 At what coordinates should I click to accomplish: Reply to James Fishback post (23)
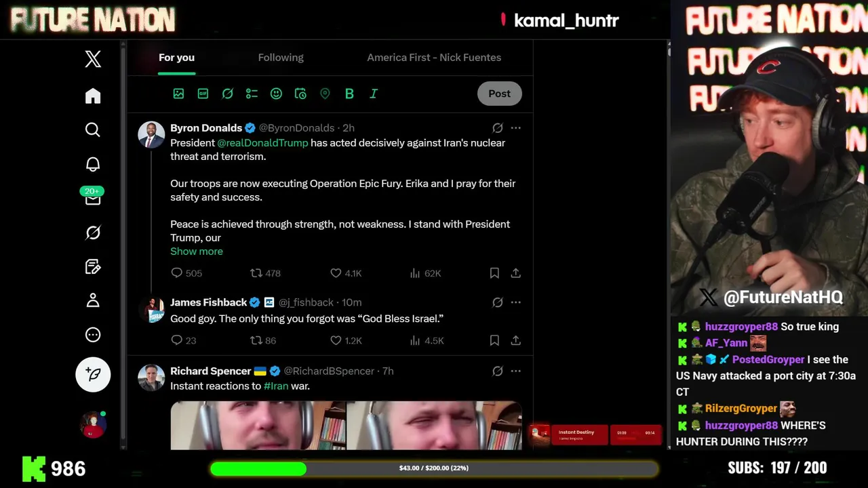(x=183, y=340)
